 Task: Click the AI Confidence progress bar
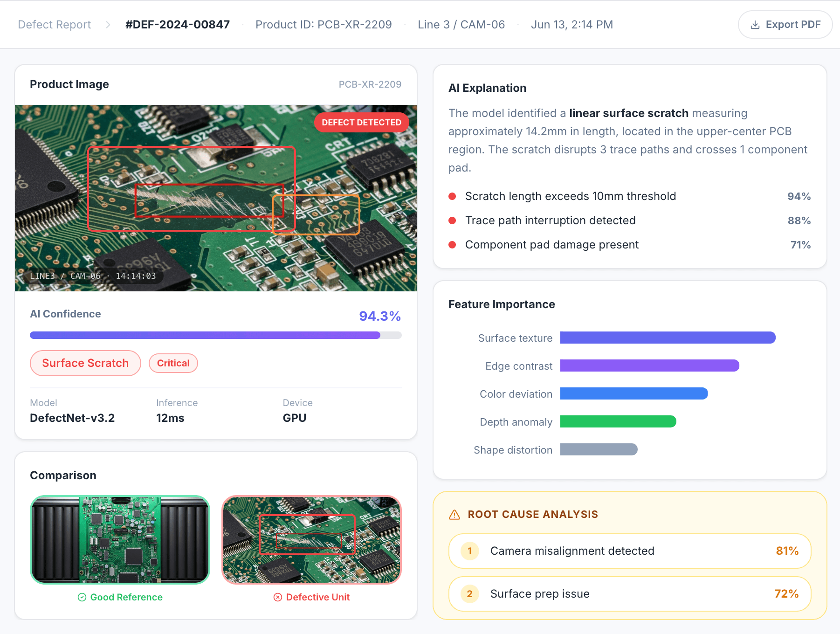(x=216, y=335)
